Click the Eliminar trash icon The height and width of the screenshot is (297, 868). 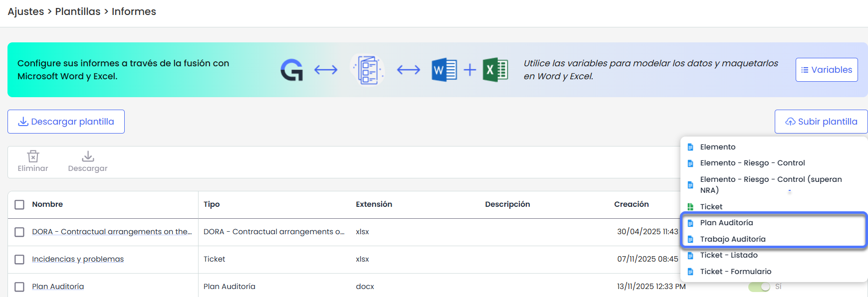click(x=33, y=156)
